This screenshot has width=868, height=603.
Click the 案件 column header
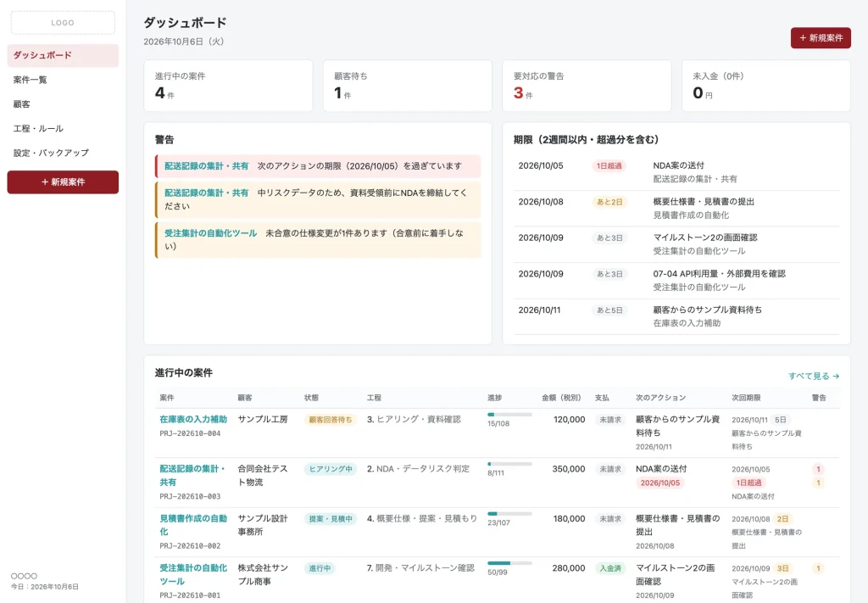167,398
